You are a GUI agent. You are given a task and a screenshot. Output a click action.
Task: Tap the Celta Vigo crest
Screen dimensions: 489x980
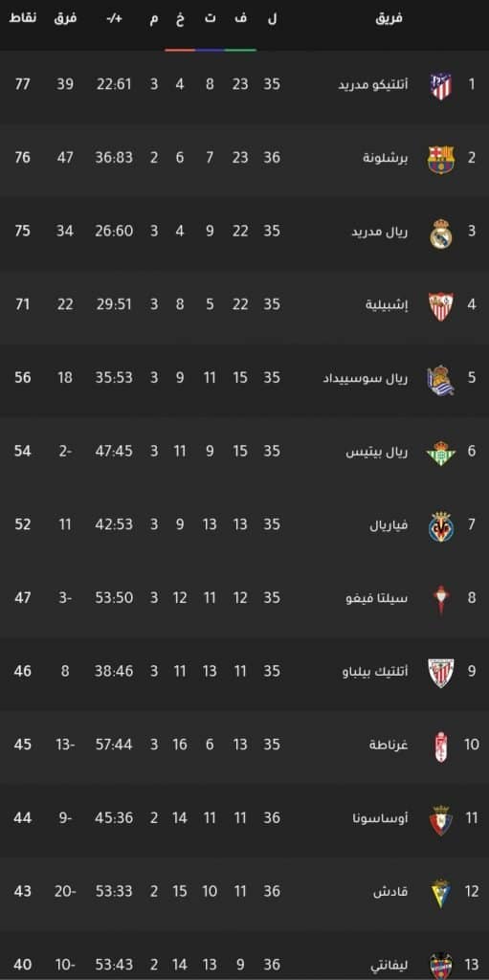coord(441,599)
